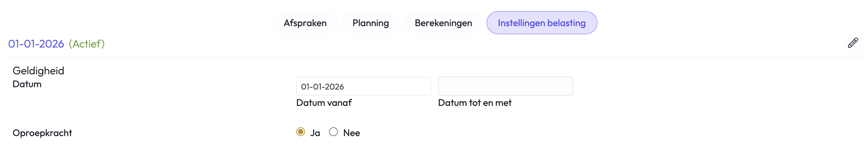868x150 pixels.
Task: Click the green (Actief) status text
Action: point(87,44)
